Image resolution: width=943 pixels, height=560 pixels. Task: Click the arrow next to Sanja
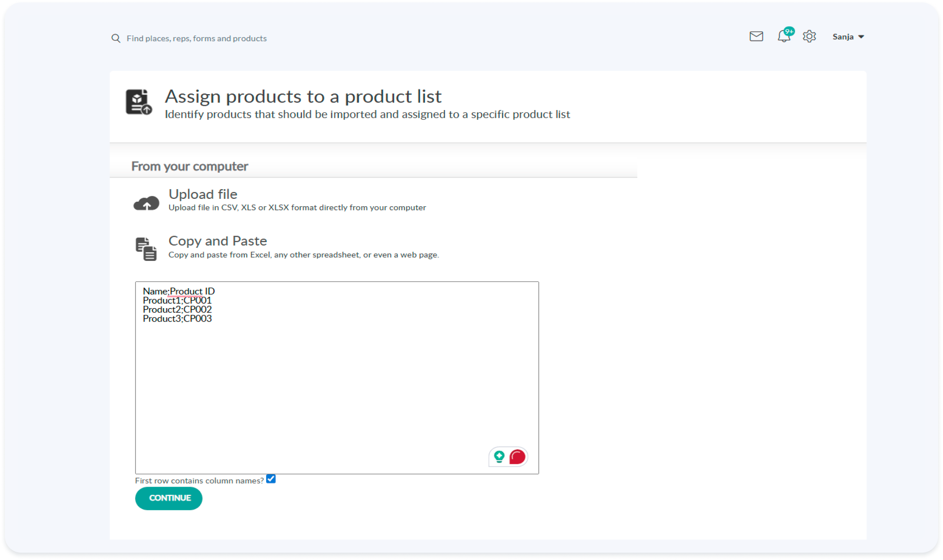(861, 37)
